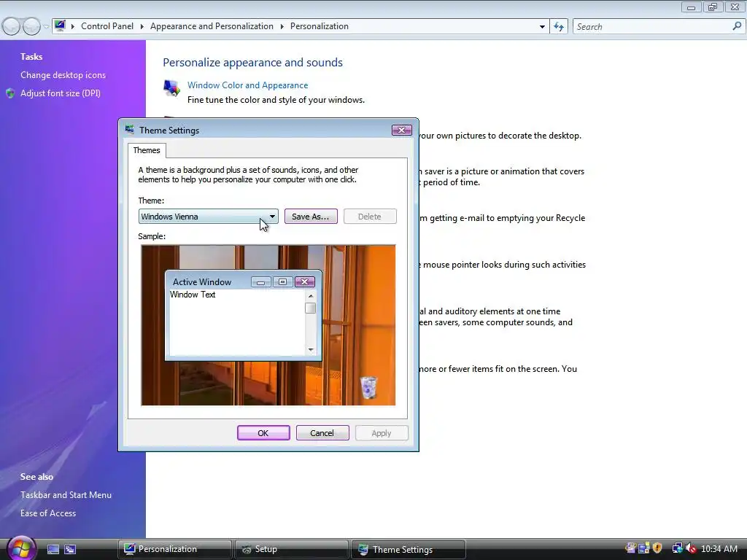The width and height of the screenshot is (747, 560).
Task: Click the Personalization breadcrumb item
Action: coord(320,26)
